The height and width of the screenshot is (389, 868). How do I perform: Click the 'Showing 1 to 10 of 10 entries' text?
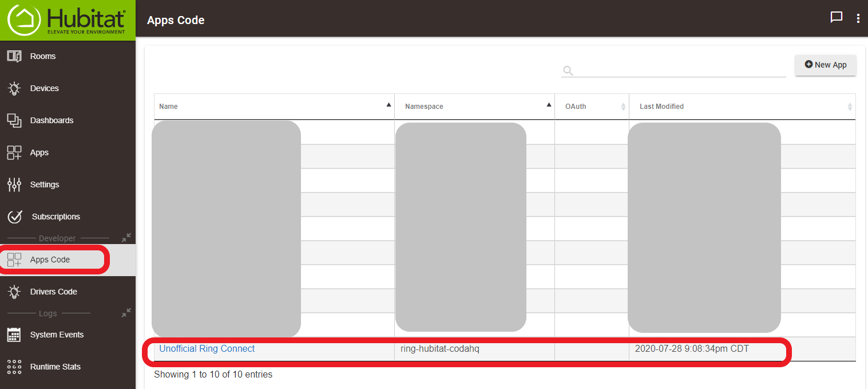coord(213,375)
